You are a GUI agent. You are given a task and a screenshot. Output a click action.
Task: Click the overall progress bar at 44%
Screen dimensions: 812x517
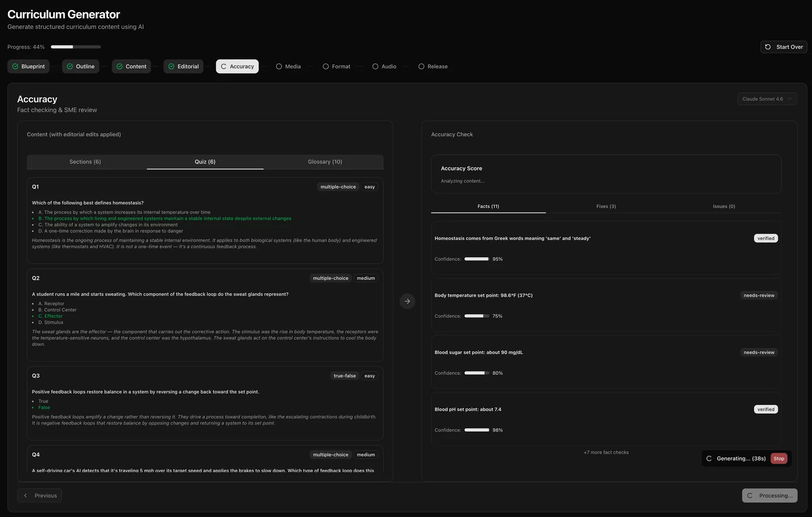pyautogui.click(x=76, y=47)
